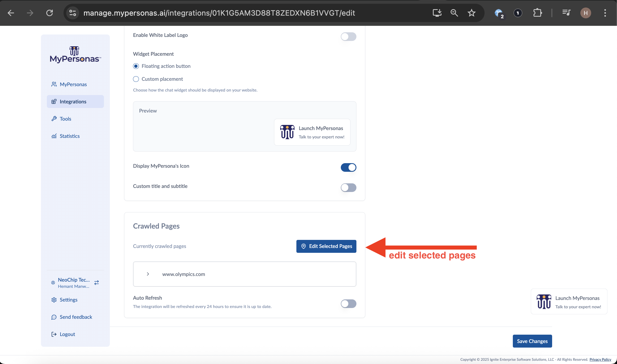Click the Integrations grid icon in sidebar

[x=54, y=101]
